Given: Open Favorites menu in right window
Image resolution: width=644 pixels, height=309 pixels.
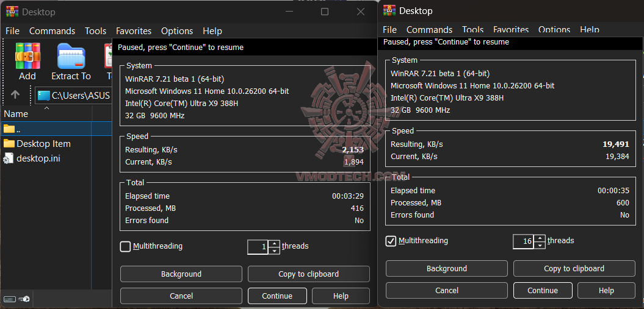Looking at the screenshot, I should pyautogui.click(x=510, y=29).
